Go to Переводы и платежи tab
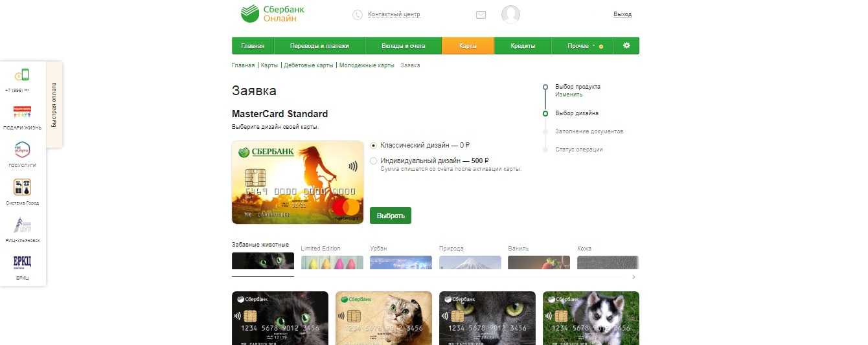Image resolution: width=868 pixels, height=345 pixels. (x=319, y=46)
